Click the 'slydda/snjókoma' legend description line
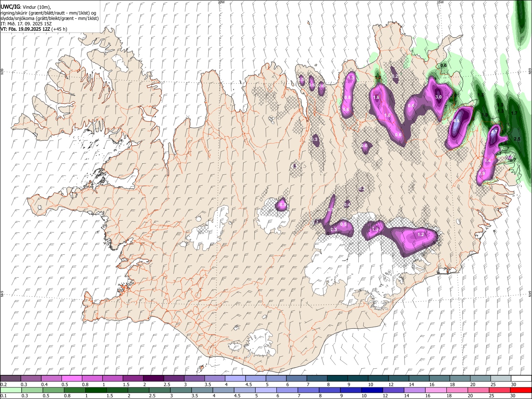This screenshot has width=532, height=399. 49,18
